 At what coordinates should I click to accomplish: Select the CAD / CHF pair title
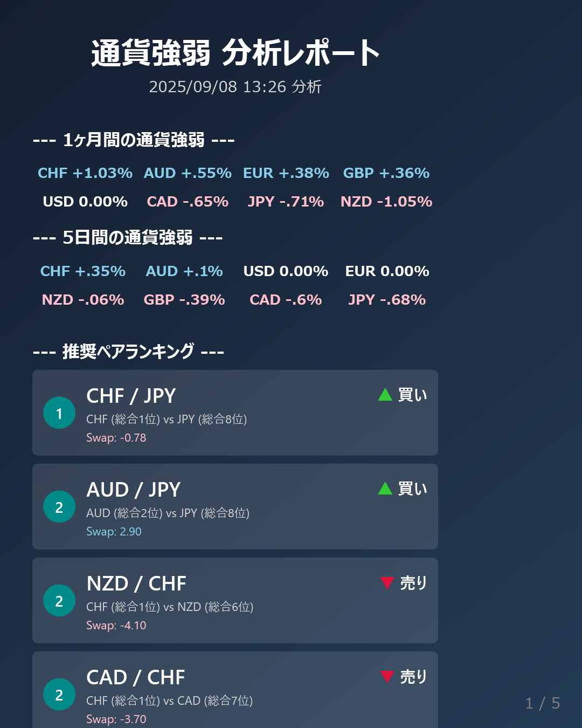point(136,677)
